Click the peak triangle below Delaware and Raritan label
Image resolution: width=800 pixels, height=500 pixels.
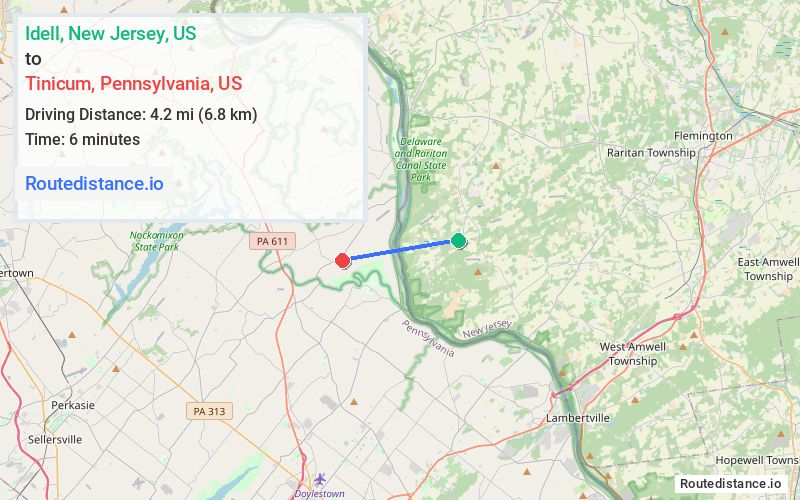pos(495,166)
